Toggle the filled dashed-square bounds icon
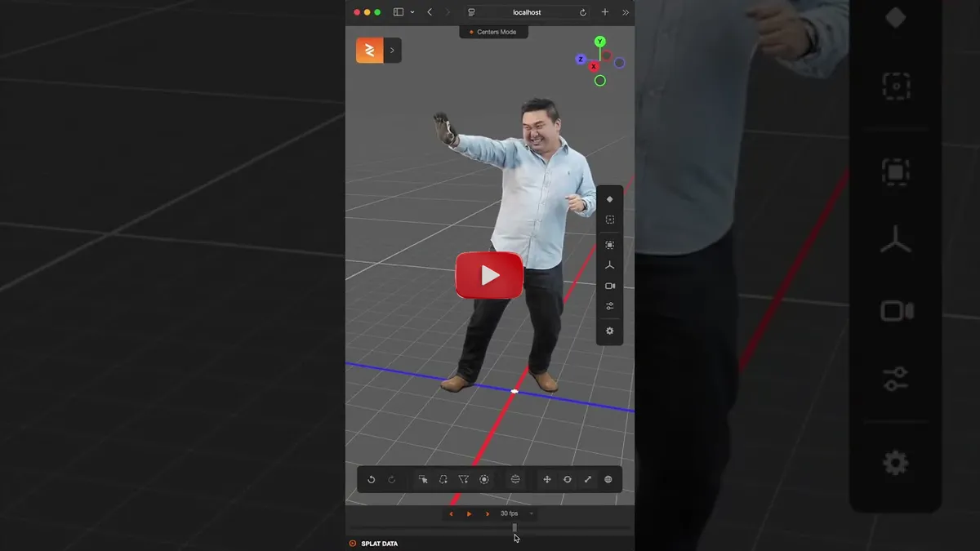Viewport: 980px width, 551px height. click(610, 245)
